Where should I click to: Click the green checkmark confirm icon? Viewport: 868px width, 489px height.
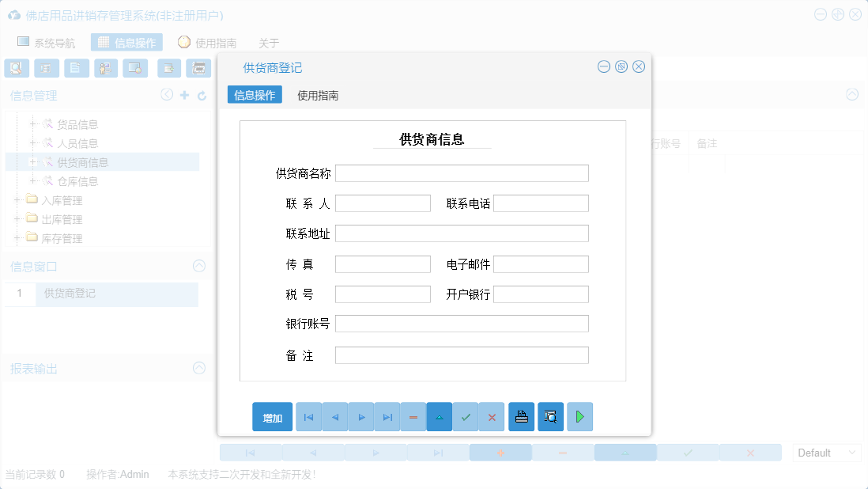tap(466, 416)
